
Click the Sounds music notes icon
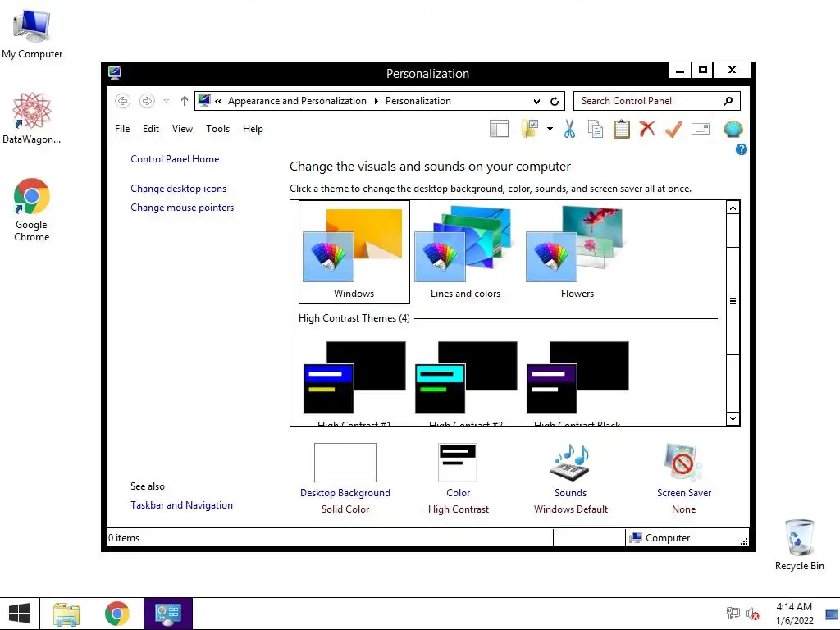tap(571, 462)
